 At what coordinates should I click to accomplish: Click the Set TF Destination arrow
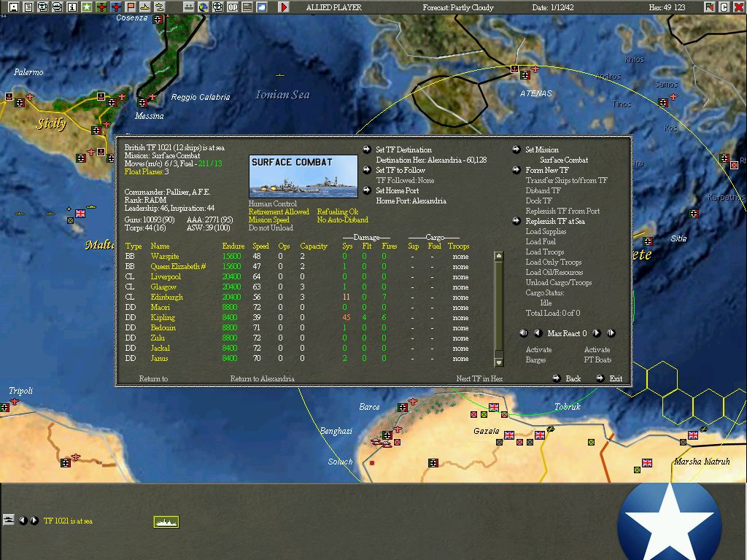[x=366, y=149]
